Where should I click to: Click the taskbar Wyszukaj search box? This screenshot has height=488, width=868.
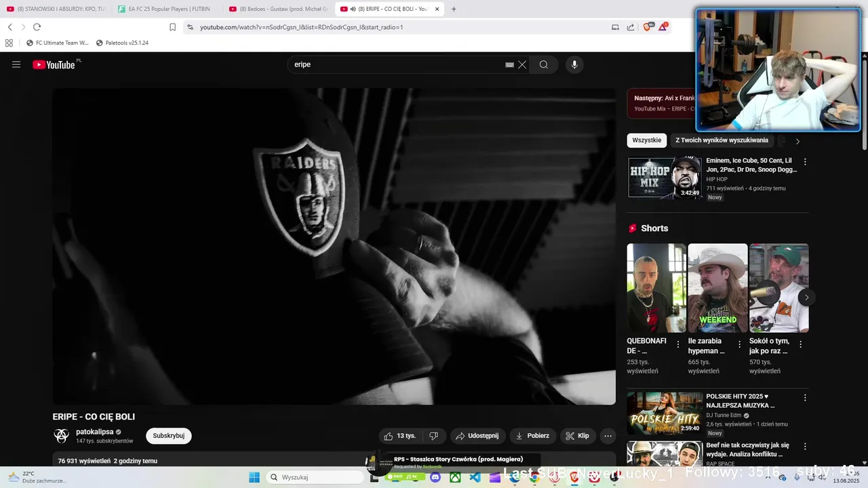(x=315, y=477)
